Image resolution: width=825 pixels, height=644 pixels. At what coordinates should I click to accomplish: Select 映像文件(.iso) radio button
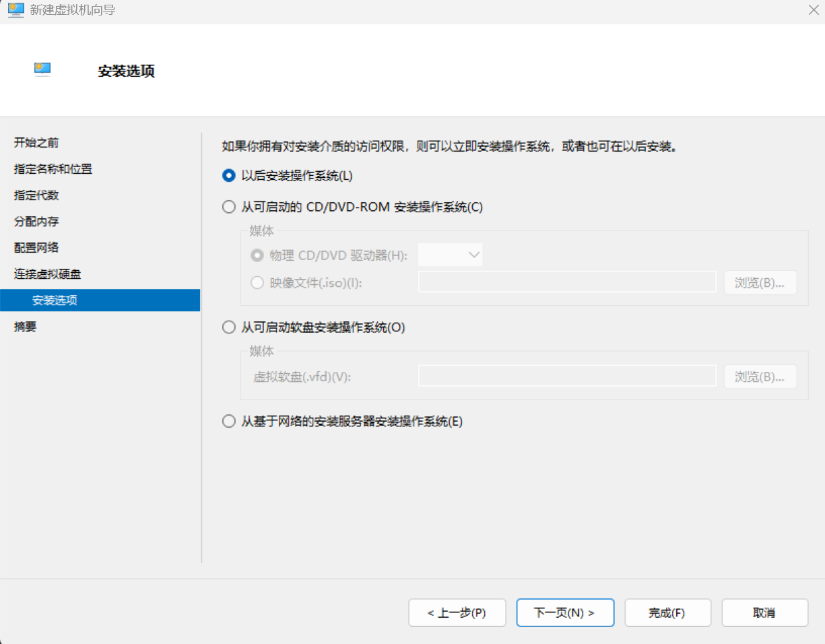point(257,283)
